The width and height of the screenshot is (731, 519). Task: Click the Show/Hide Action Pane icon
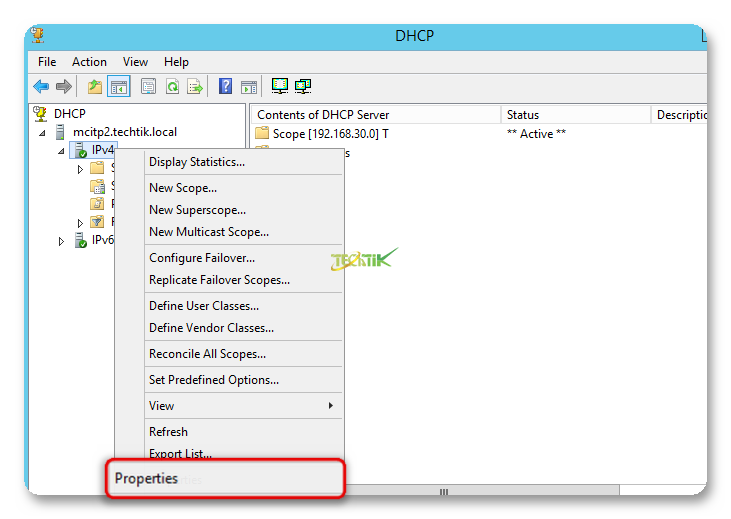pos(249,87)
